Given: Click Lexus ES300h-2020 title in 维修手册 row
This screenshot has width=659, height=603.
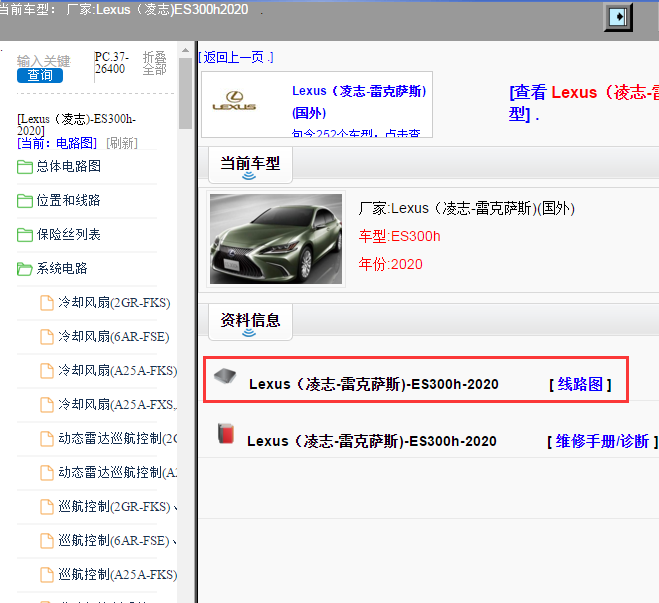Looking at the screenshot, I should pos(372,441).
